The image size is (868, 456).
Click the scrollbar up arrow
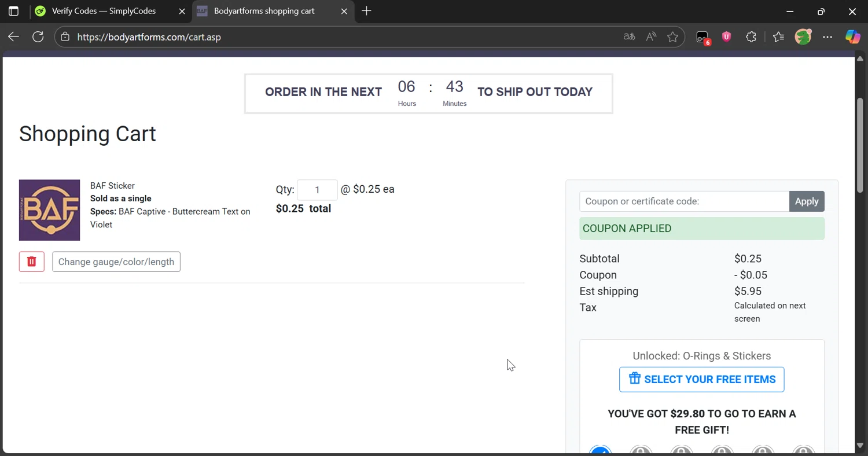coord(860,58)
